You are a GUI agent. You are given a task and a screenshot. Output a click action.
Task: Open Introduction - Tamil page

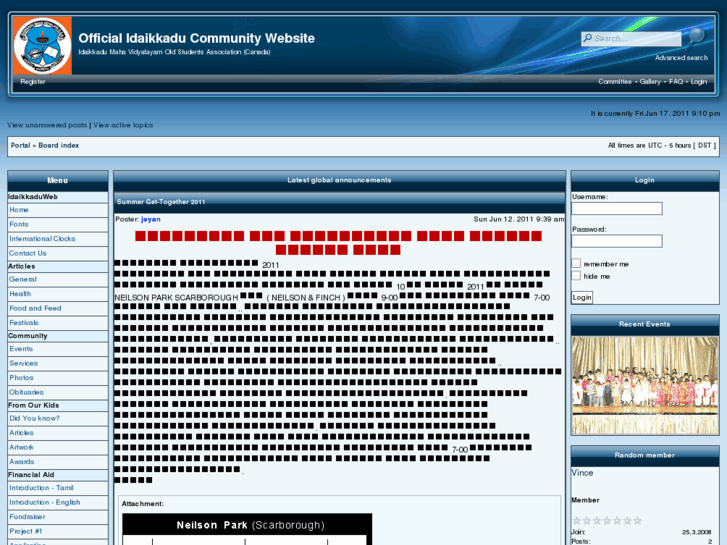[x=41, y=487]
